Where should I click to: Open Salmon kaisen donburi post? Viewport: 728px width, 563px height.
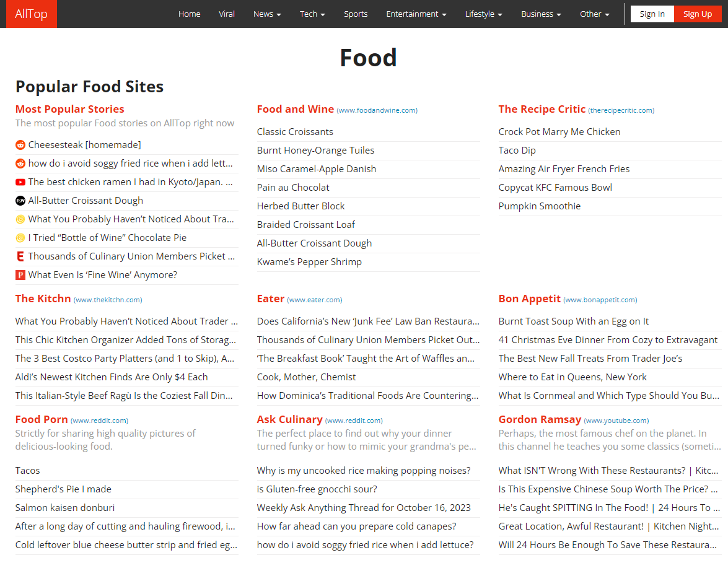tap(65, 508)
